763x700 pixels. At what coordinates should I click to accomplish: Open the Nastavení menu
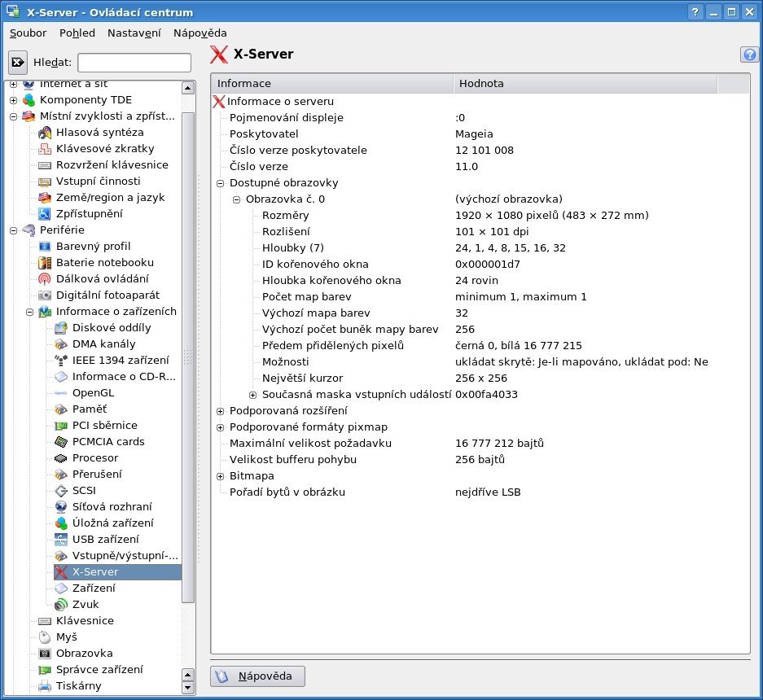[x=134, y=33]
